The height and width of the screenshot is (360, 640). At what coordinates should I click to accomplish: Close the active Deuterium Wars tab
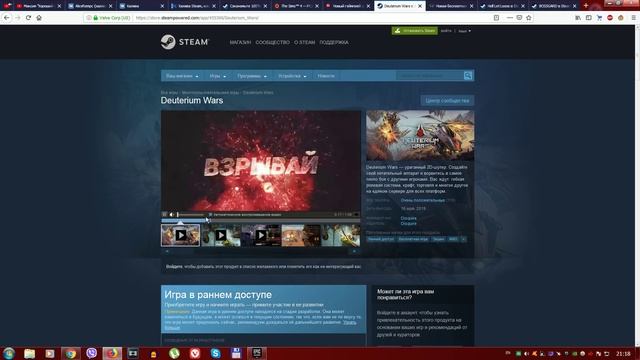click(420, 6)
